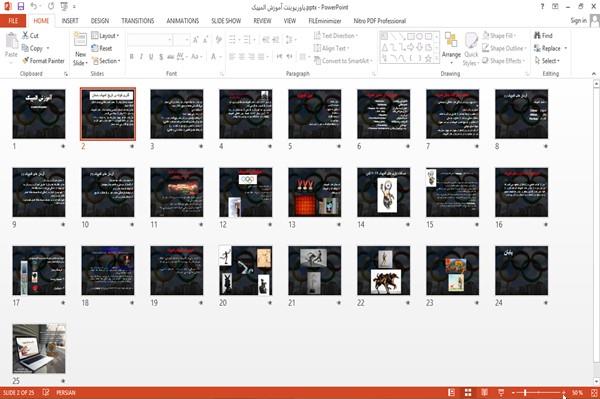Open the FILE tab

13,21
